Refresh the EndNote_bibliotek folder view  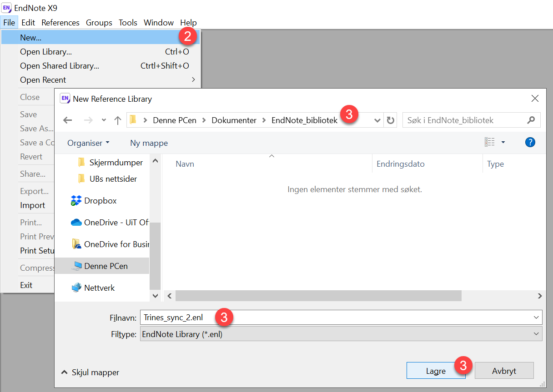tap(390, 120)
